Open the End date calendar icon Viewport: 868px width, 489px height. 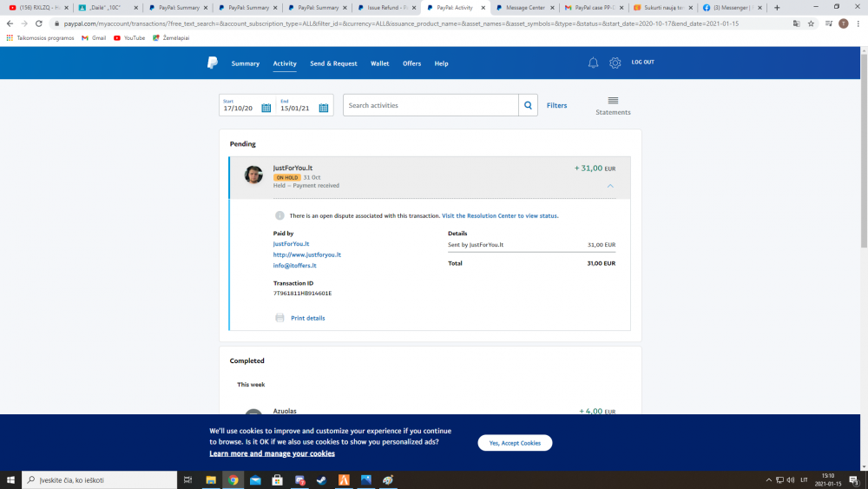(x=324, y=108)
